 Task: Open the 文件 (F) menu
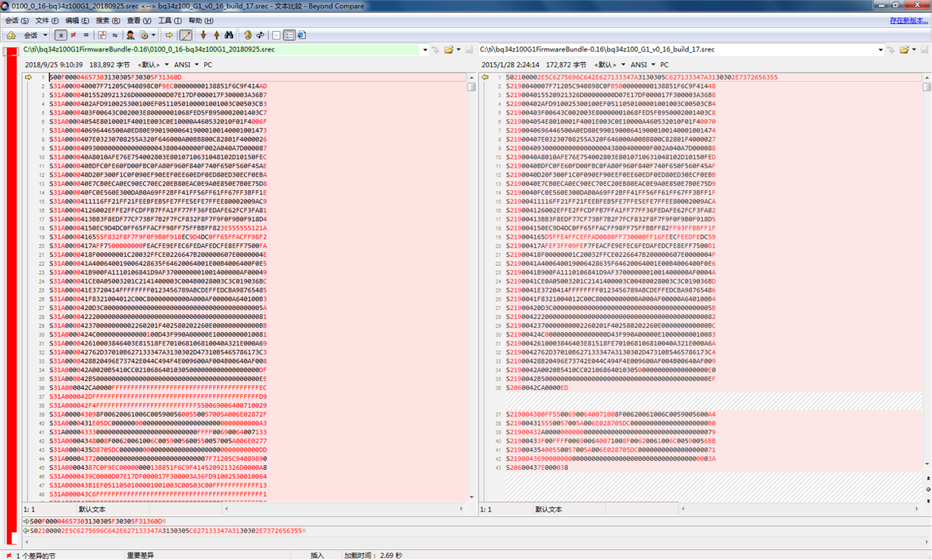pyautogui.click(x=47, y=20)
